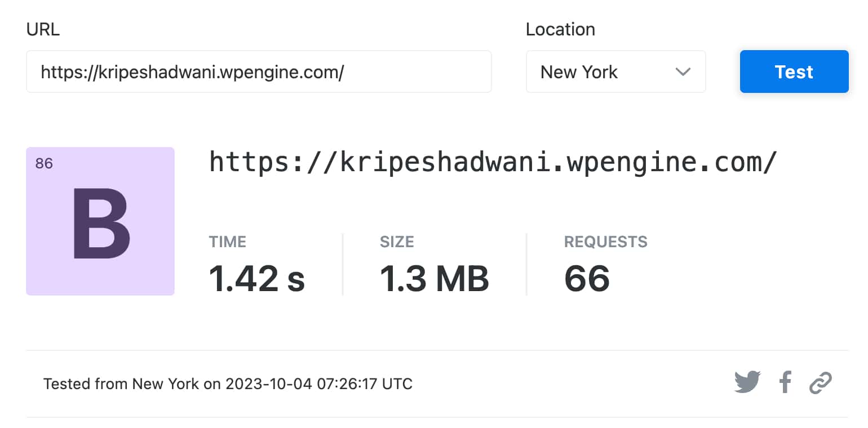The width and height of the screenshot is (868, 428).
Task: Click into the URL input field
Action: tap(258, 72)
